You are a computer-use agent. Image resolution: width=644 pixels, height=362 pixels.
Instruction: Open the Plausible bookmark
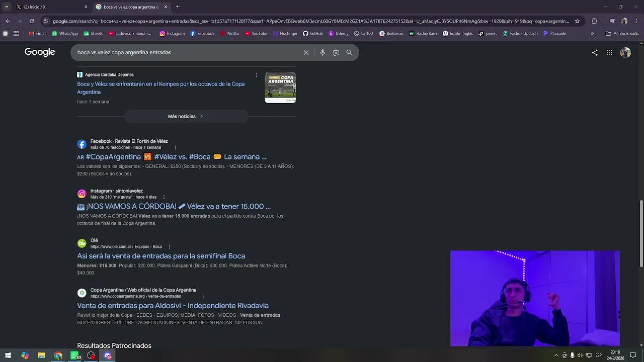(x=554, y=34)
